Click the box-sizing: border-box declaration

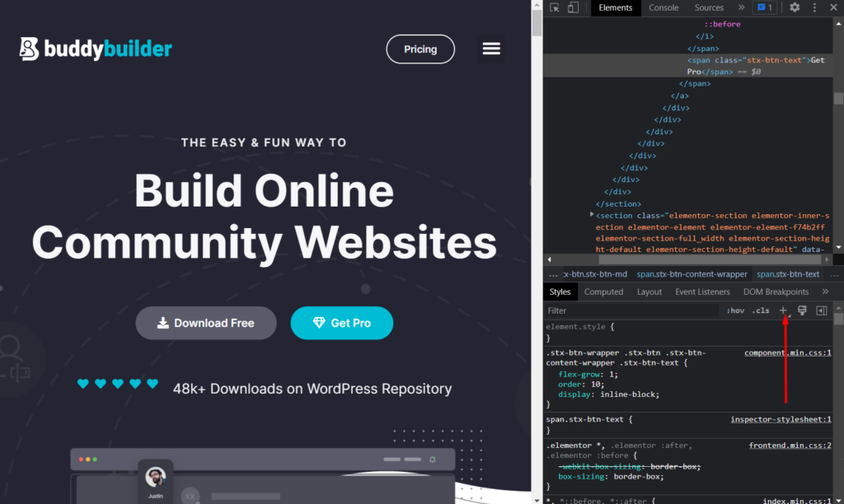pos(611,477)
